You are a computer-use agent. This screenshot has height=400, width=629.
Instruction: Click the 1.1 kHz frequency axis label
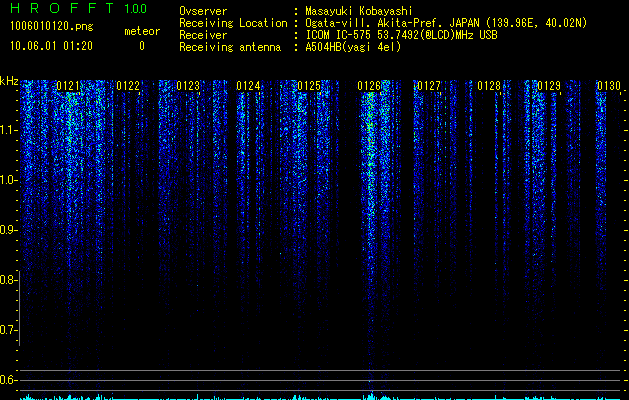pos(8,130)
